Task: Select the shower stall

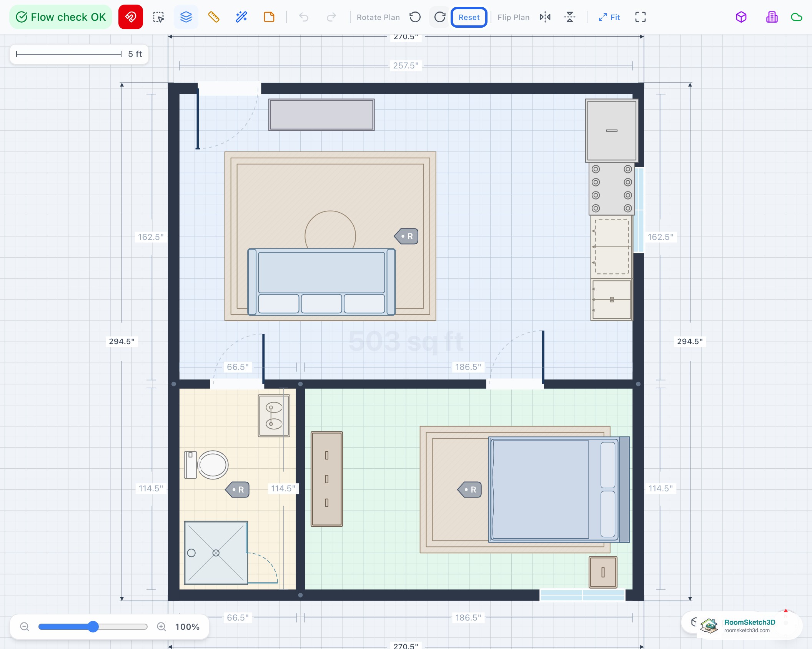Action: coord(216,552)
